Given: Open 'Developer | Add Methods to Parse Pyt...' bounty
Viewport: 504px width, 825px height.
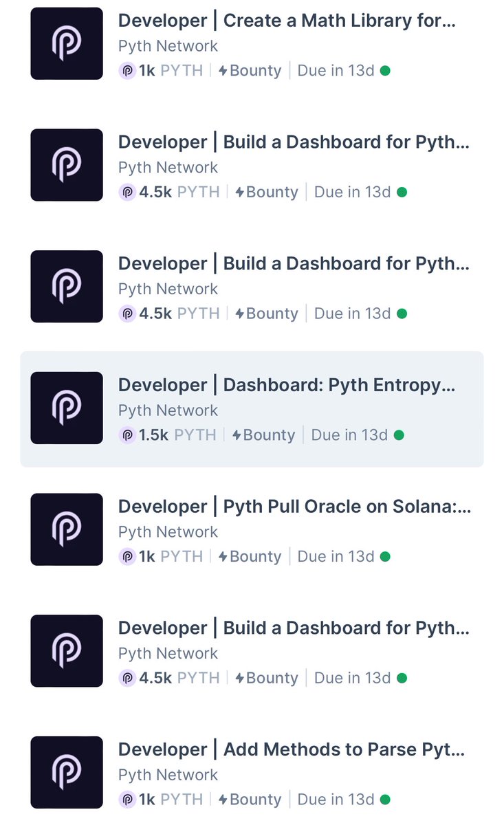Looking at the screenshot, I should (292, 749).
